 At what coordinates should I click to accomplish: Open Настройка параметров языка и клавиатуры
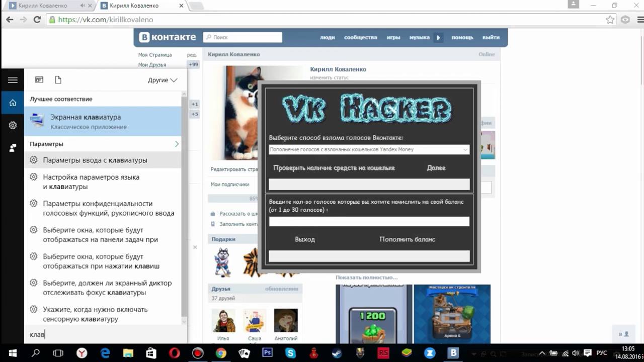click(x=103, y=182)
